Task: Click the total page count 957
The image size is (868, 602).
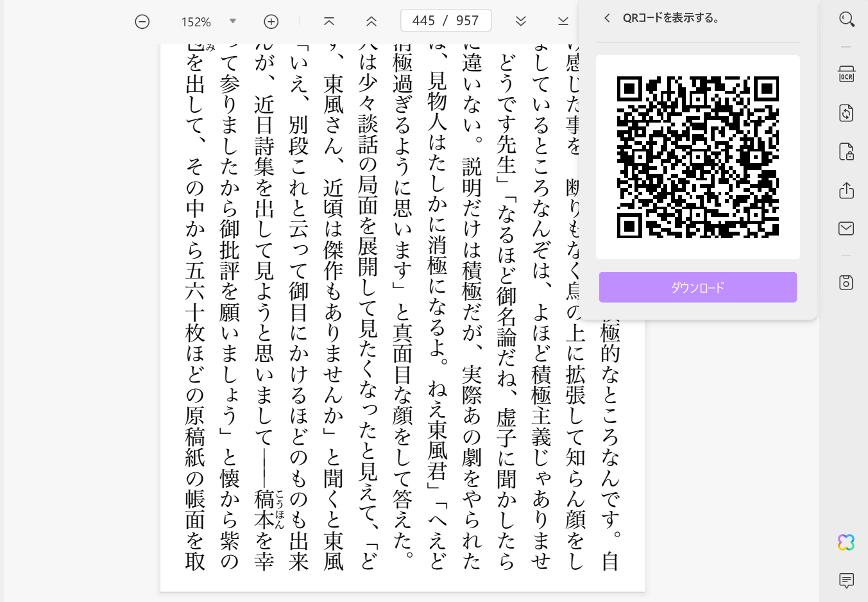Action: [x=467, y=21]
